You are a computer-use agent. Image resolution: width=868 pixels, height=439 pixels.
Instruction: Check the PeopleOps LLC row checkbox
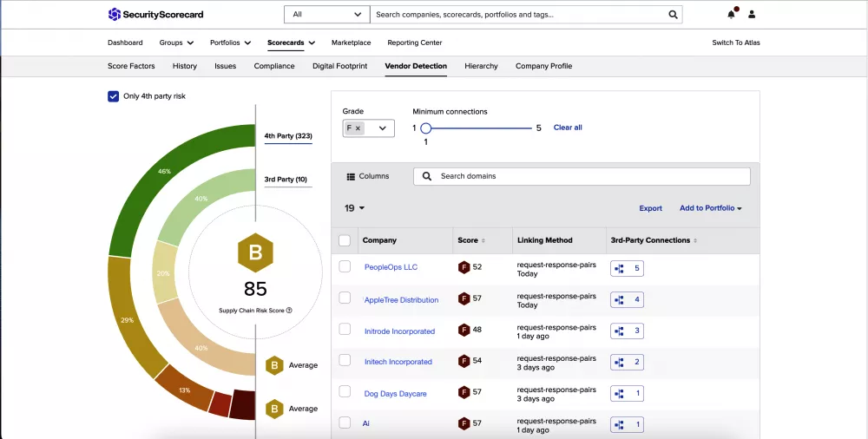[345, 266]
